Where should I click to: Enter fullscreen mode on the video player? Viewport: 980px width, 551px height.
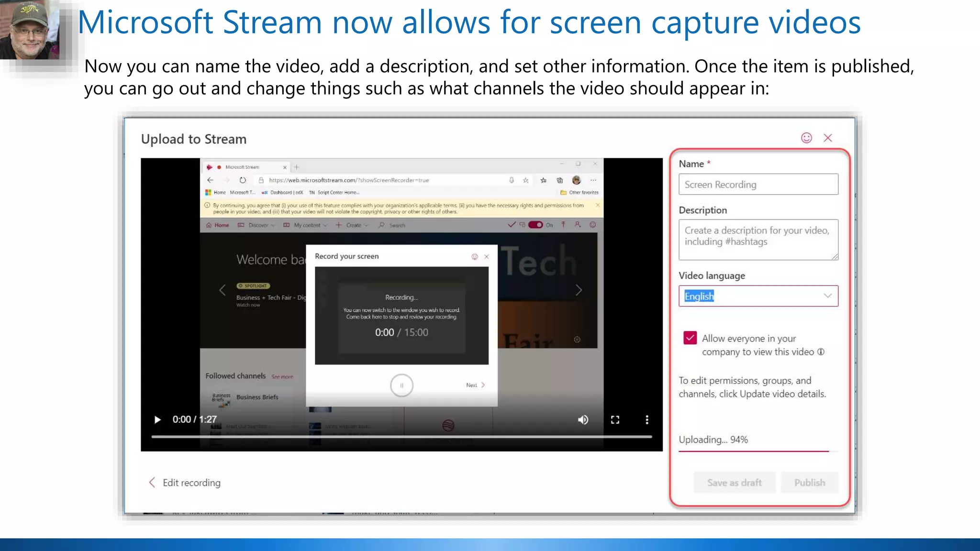tap(615, 420)
